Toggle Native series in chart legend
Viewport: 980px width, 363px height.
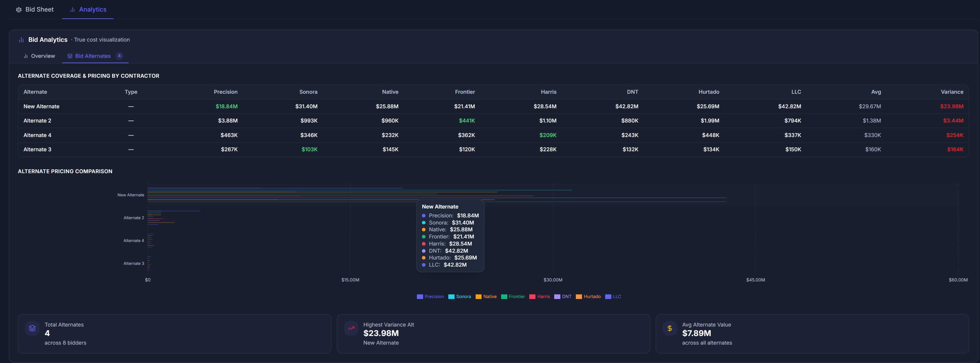pos(486,296)
